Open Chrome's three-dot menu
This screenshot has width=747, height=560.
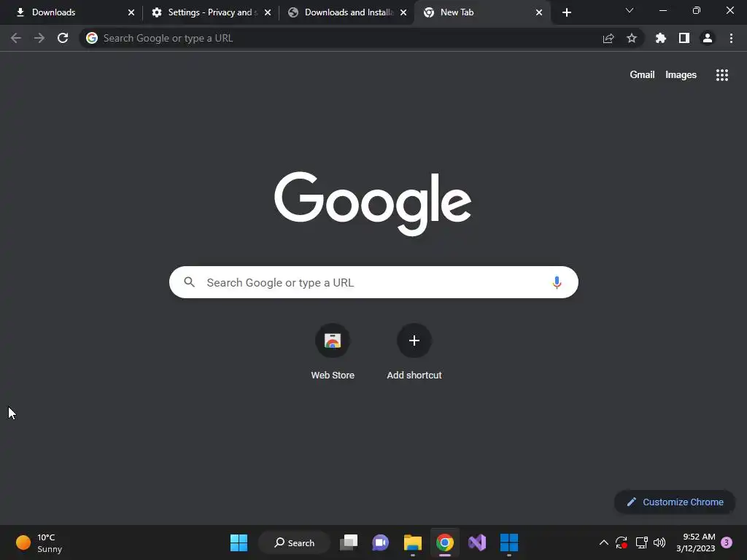[731, 38]
